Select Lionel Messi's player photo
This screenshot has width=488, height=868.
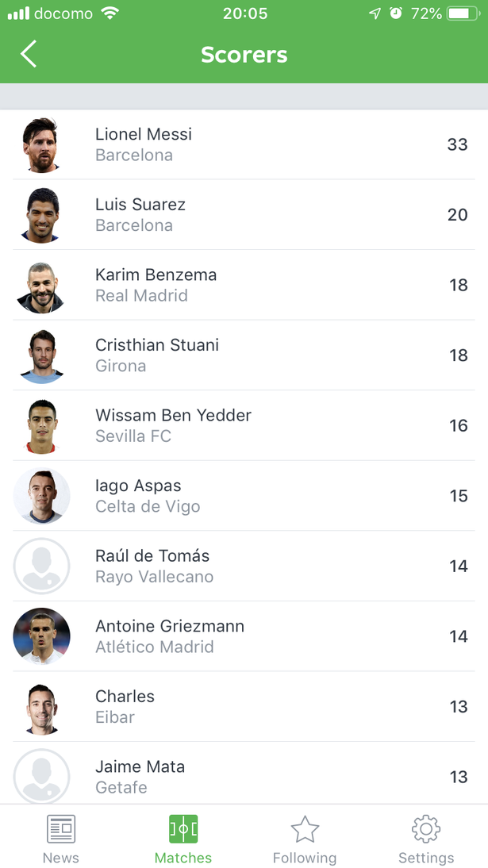click(x=41, y=144)
